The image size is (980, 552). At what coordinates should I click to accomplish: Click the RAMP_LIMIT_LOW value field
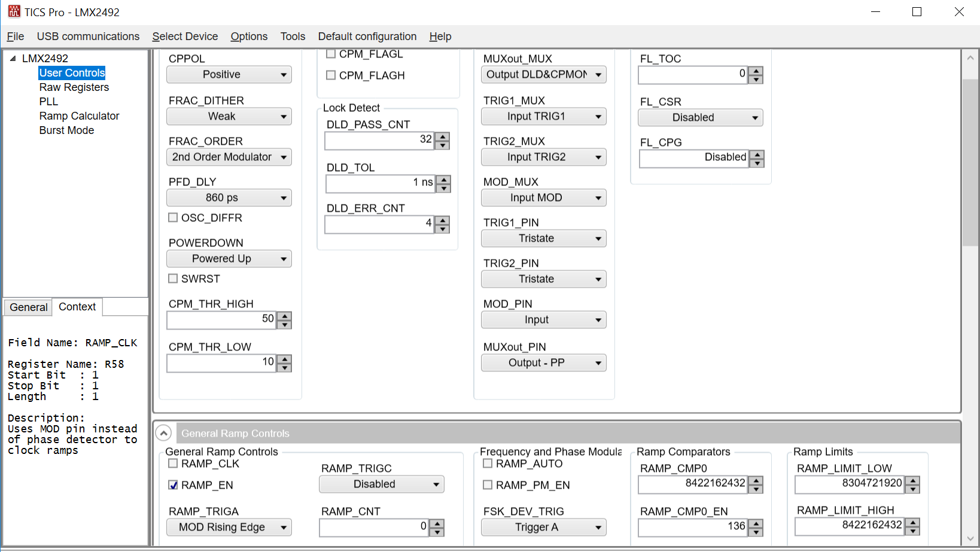850,485
